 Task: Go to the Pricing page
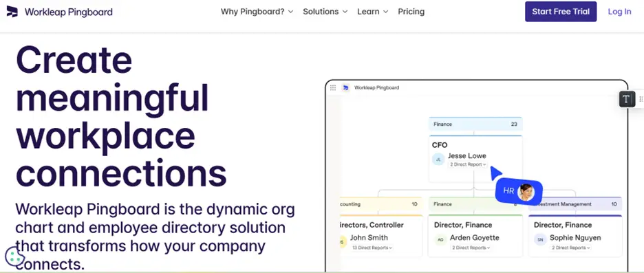(x=411, y=12)
